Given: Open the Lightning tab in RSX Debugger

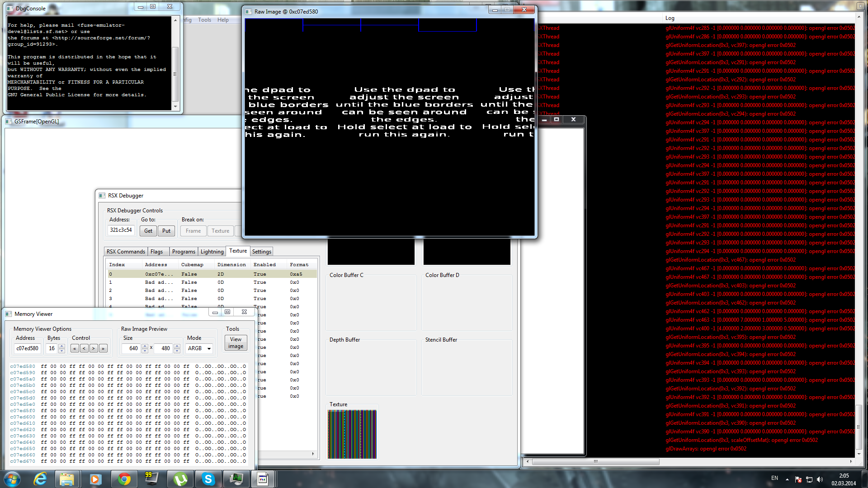Looking at the screenshot, I should 212,252.
